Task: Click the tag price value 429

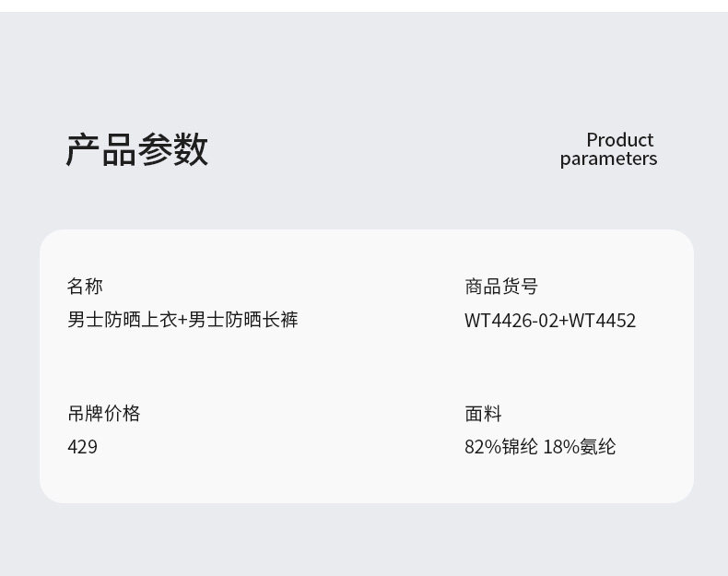Action: pyautogui.click(x=83, y=447)
